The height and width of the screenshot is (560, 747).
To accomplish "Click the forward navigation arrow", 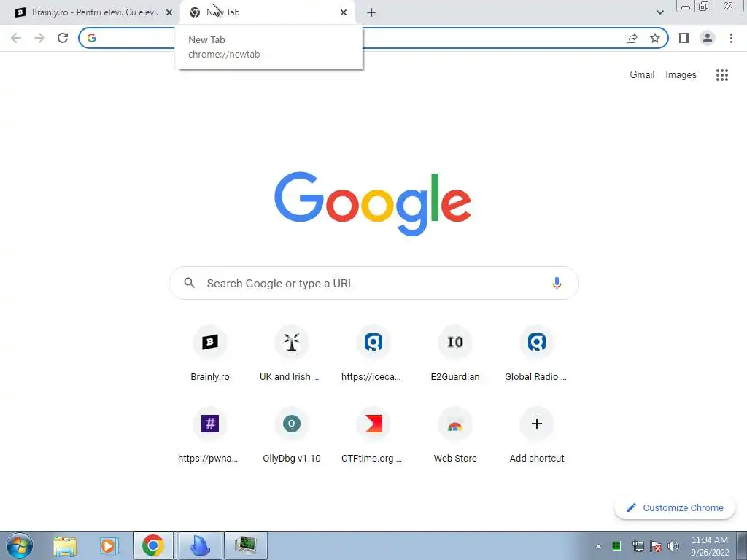I will coord(39,38).
